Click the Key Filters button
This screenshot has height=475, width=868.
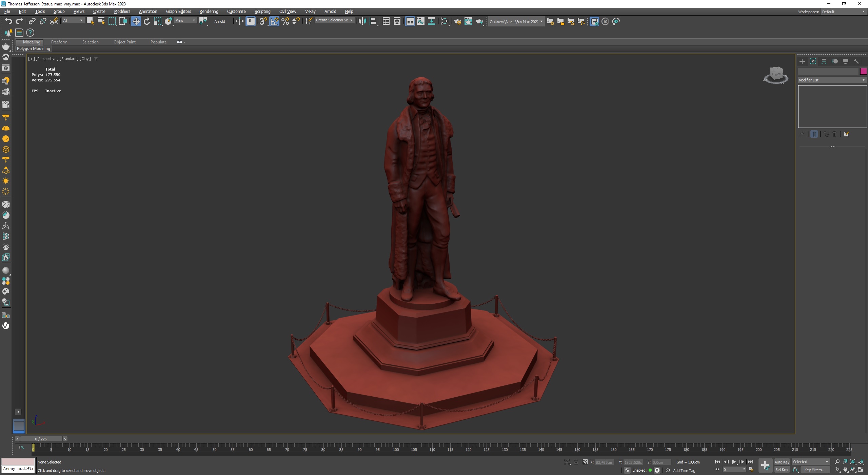(x=815, y=470)
